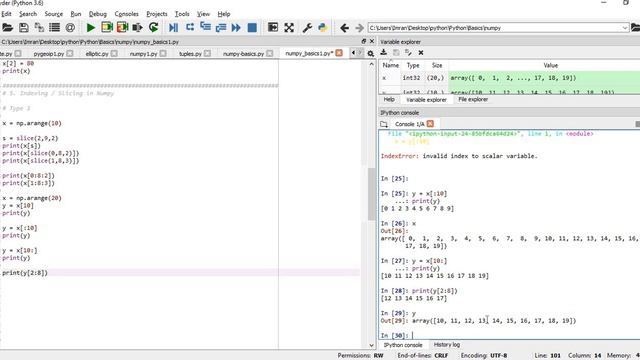Click the @ symbol finder icon
This screenshot has height=360, width=640.
click(70, 28)
